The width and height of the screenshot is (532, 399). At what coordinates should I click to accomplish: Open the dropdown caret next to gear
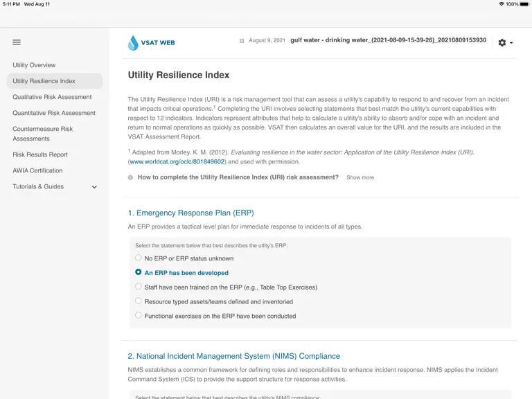point(511,43)
